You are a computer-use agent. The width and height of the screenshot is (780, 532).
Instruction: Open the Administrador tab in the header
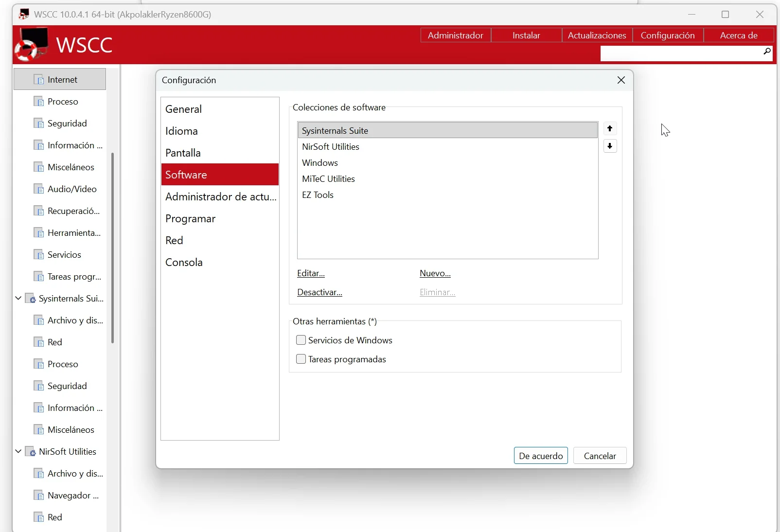tap(456, 35)
